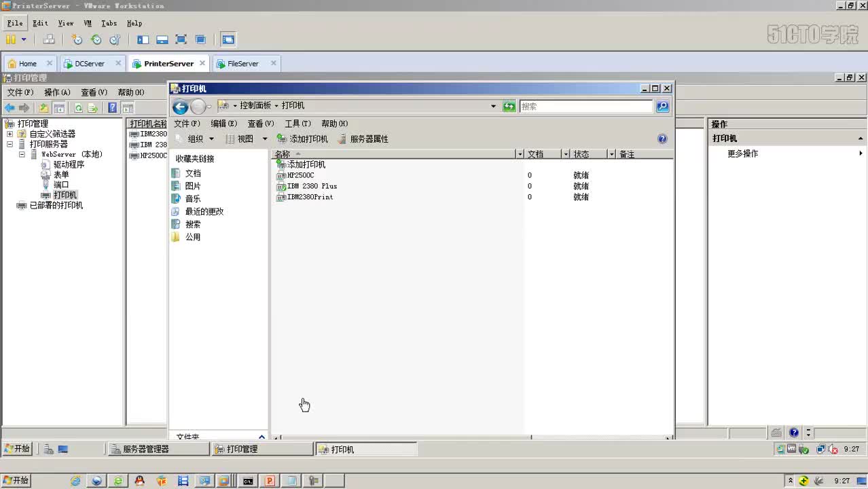Collapse the WebServer (本地) tree node
This screenshot has width=868, height=489.
coord(22,154)
